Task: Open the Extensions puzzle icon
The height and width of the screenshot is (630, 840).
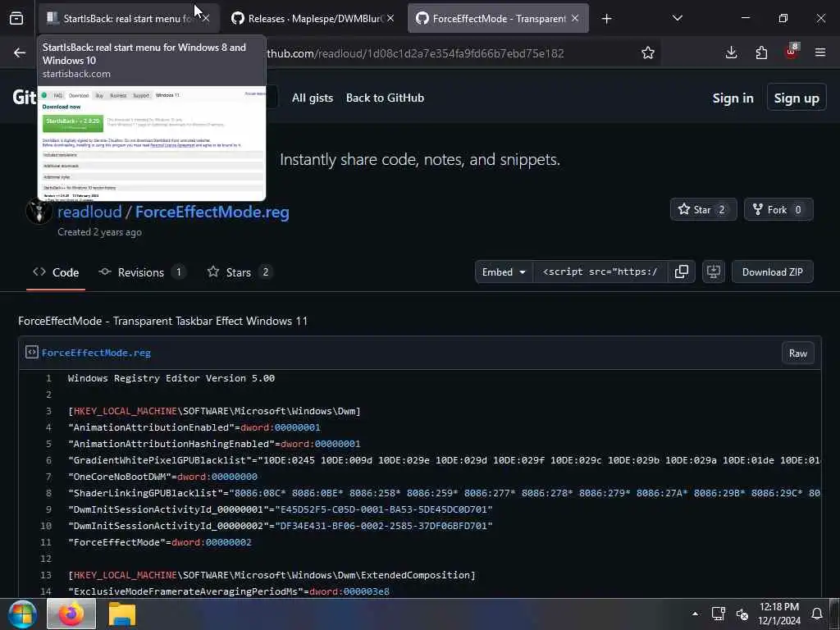Action: click(761, 52)
